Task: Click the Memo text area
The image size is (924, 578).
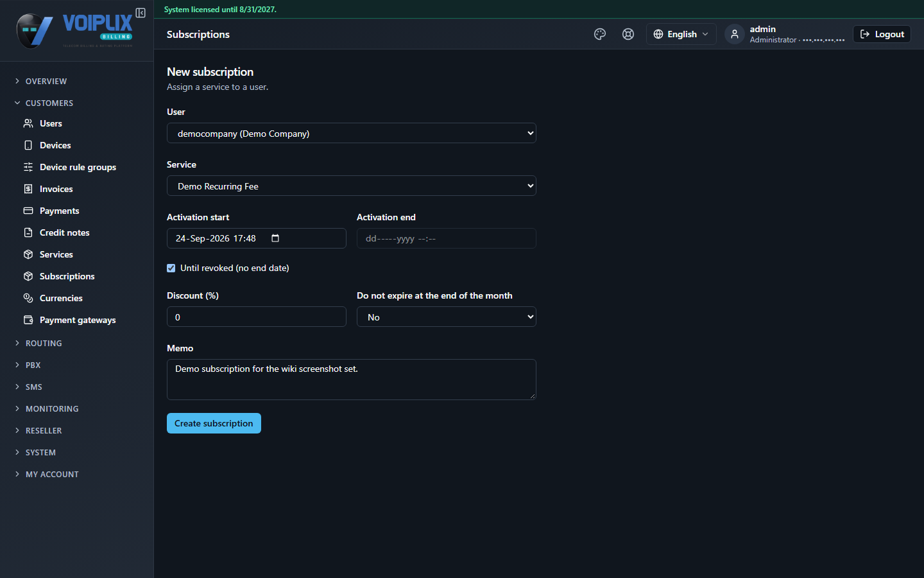Action: click(x=352, y=380)
